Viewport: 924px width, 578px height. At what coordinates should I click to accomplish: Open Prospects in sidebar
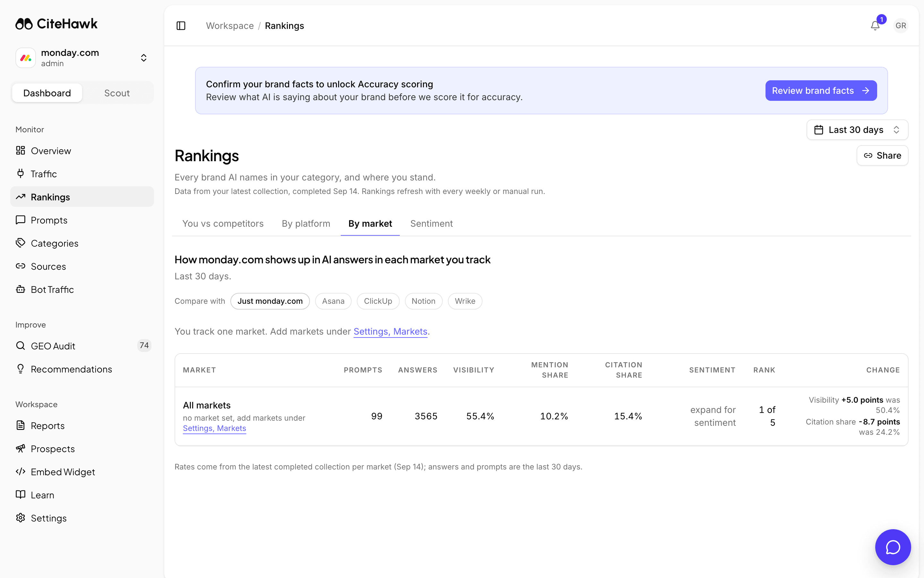[x=82, y=449]
